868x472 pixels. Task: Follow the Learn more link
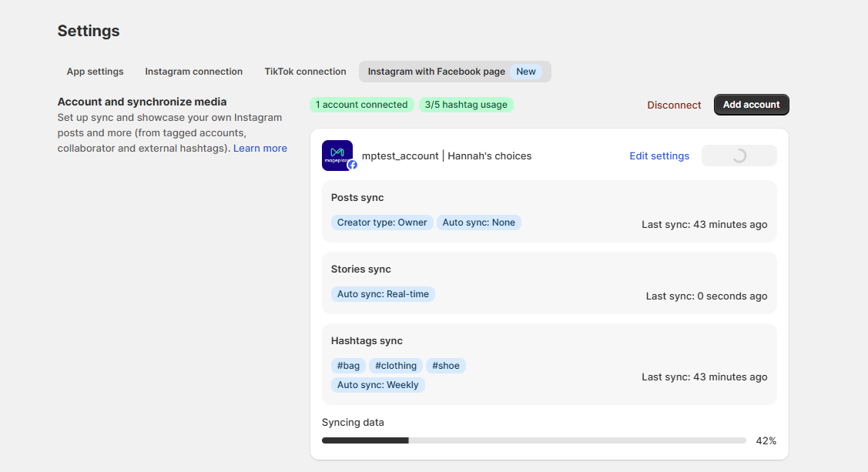(x=260, y=148)
